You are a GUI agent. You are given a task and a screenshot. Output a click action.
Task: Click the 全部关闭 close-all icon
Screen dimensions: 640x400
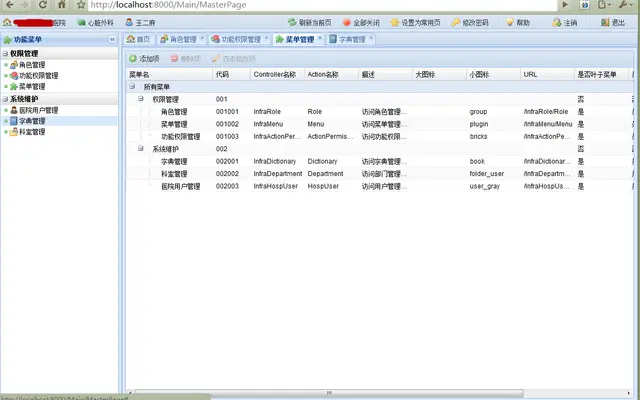pos(347,22)
